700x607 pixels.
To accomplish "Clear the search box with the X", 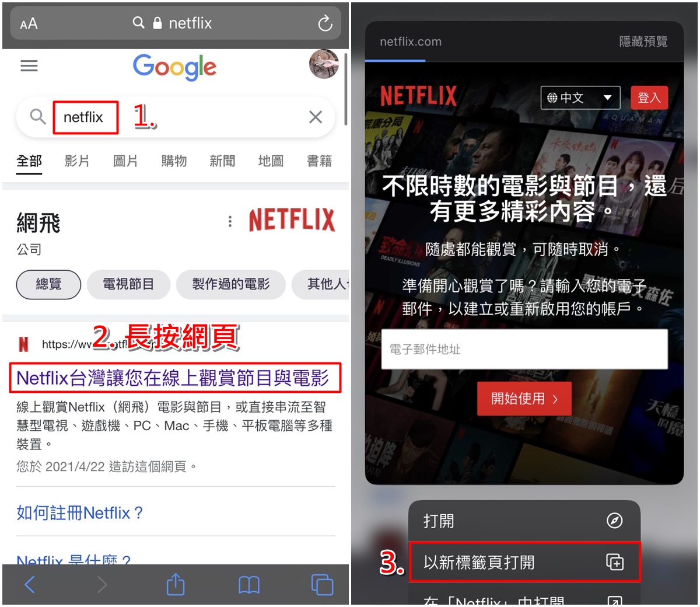I will pyautogui.click(x=316, y=117).
